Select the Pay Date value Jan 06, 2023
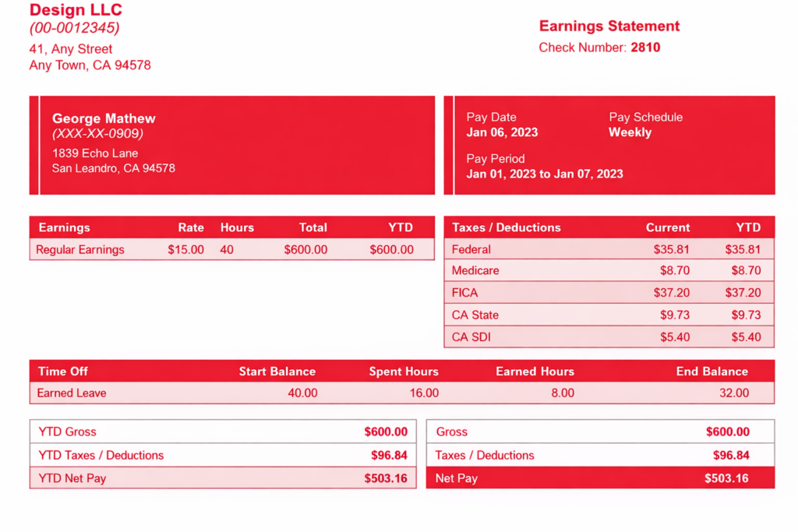This screenshot has height=532, width=798. (x=502, y=132)
